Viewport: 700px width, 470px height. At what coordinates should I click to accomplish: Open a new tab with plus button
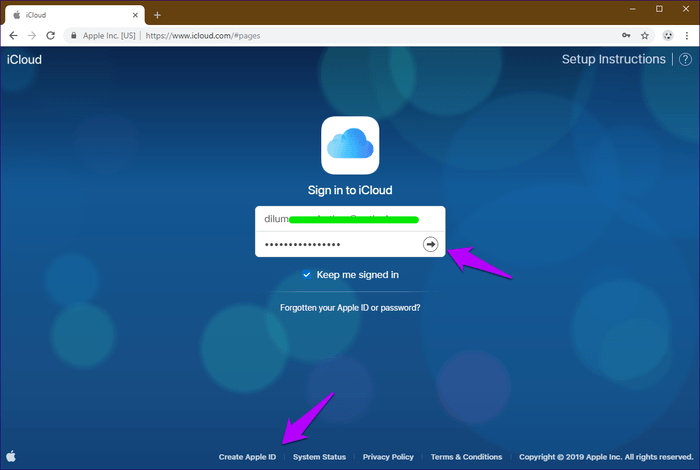point(157,15)
